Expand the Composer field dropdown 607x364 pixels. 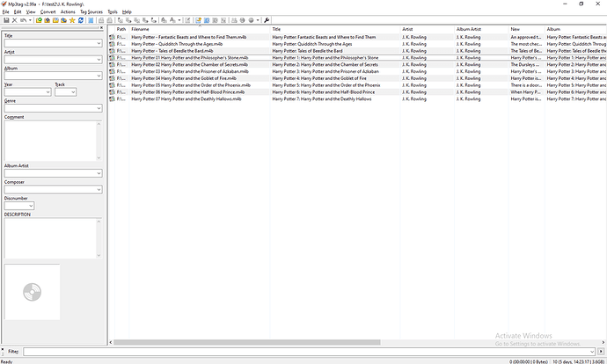(x=99, y=190)
